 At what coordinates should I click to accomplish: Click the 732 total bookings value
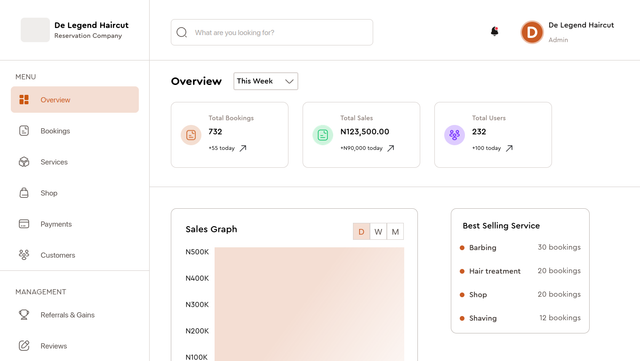tap(215, 131)
